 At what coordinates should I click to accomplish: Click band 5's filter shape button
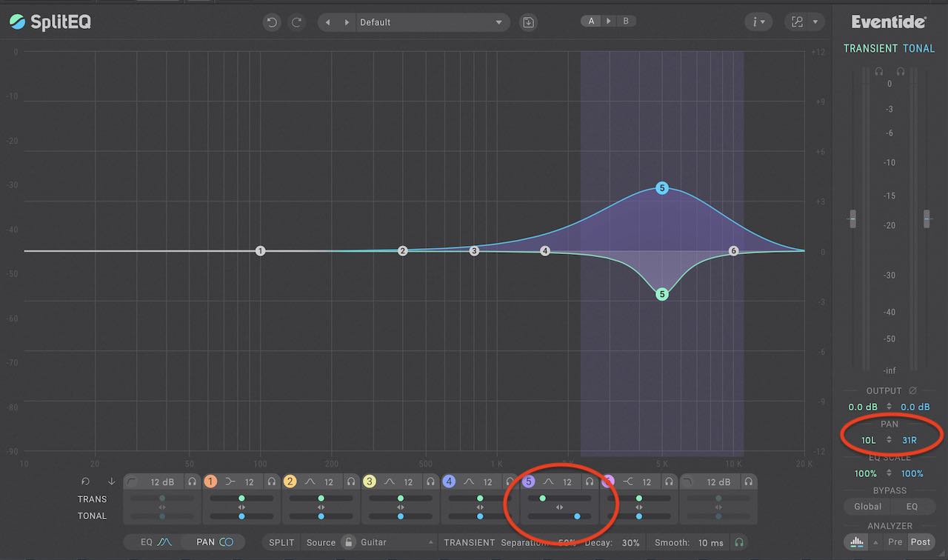(x=549, y=481)
